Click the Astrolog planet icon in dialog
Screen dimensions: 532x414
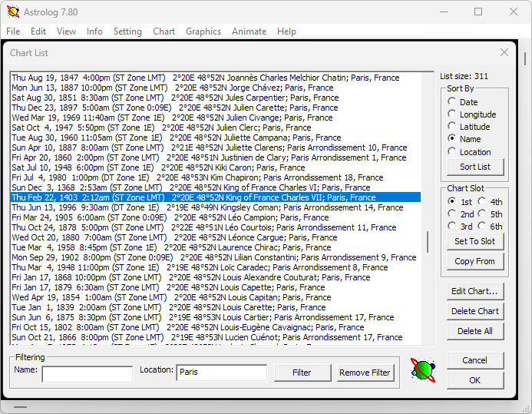[x=422, y=370]
